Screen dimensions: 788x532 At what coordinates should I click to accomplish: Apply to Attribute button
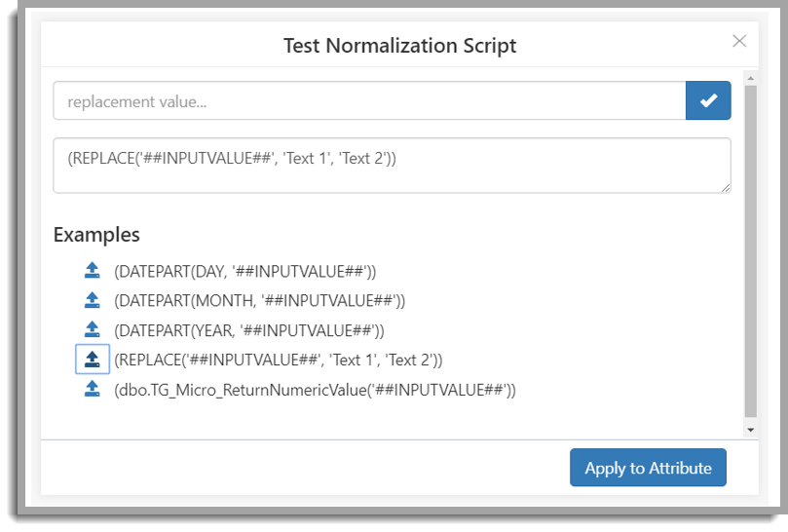click(648, 468)
